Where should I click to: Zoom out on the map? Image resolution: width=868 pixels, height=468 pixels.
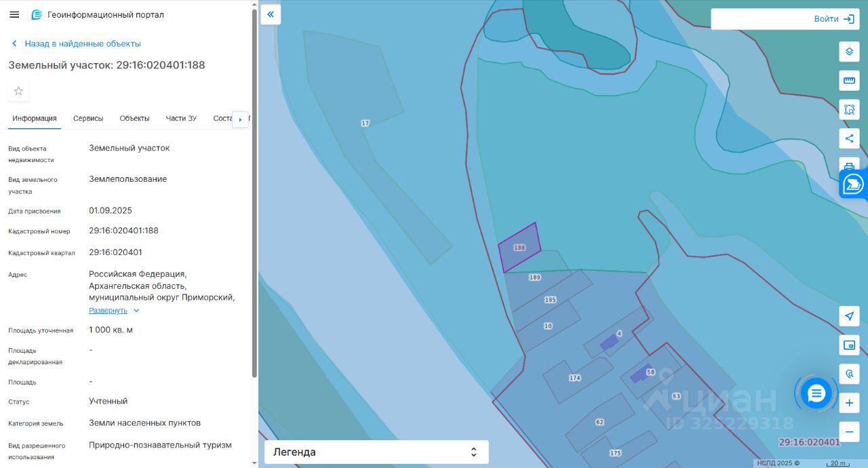(849, 432)
